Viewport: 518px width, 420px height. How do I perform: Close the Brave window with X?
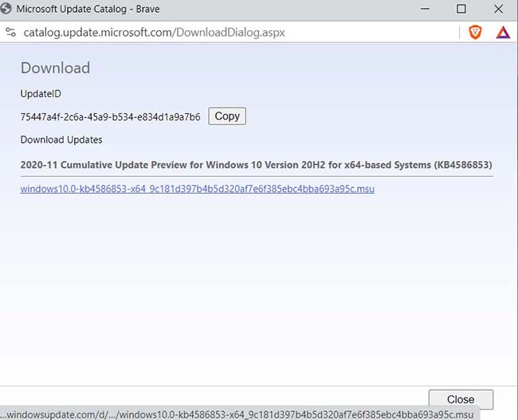click(x=499, y=9)
